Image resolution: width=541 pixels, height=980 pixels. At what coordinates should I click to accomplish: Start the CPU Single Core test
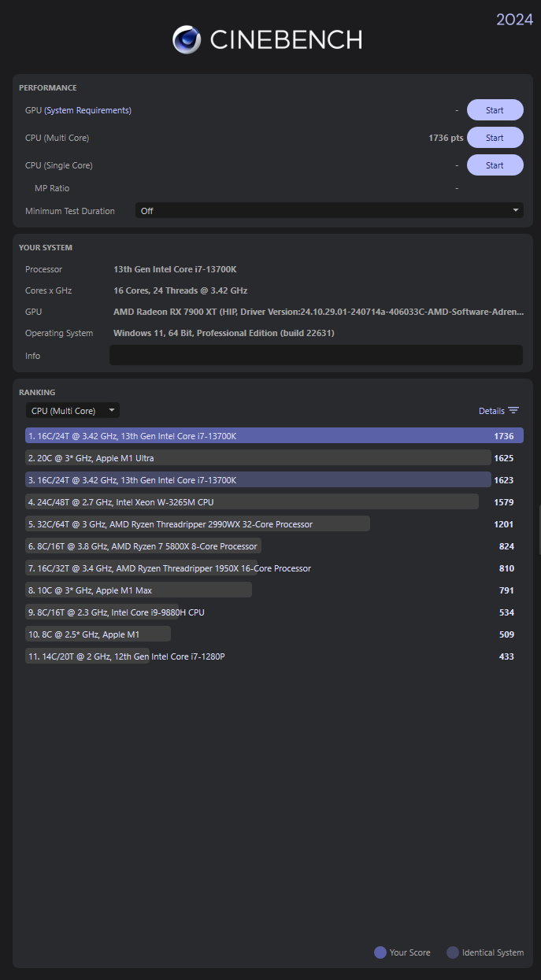tap(495, 165)
